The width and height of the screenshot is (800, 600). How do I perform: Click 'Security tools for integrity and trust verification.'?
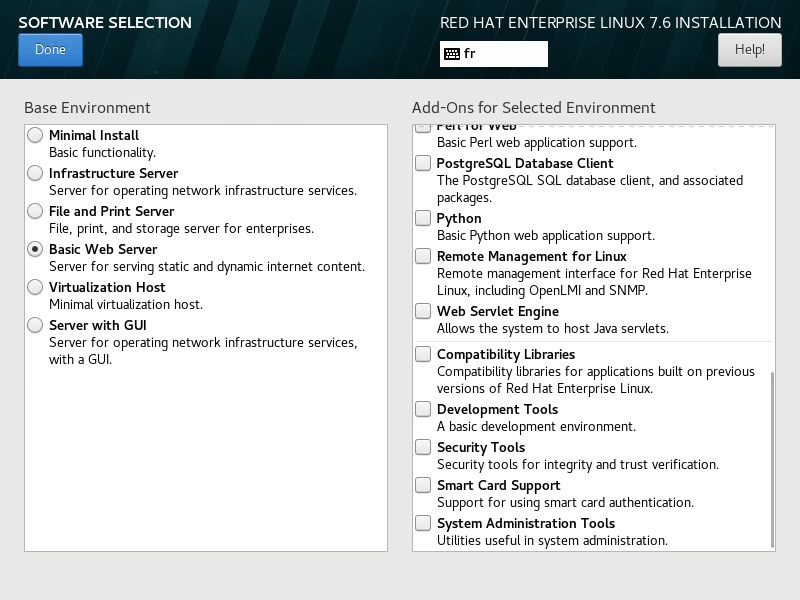578,465
